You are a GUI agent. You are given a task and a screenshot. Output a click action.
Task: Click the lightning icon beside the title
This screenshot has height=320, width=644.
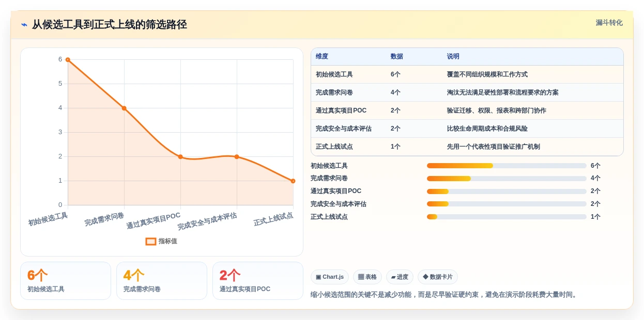[x=24, y=25]
